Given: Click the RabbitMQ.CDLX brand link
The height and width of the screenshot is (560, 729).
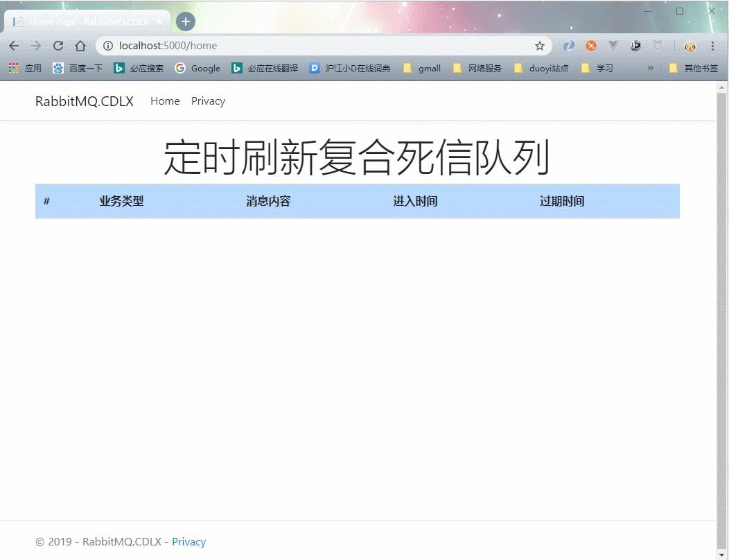Looking at the screenshot, I should click(x=85, y=101).
